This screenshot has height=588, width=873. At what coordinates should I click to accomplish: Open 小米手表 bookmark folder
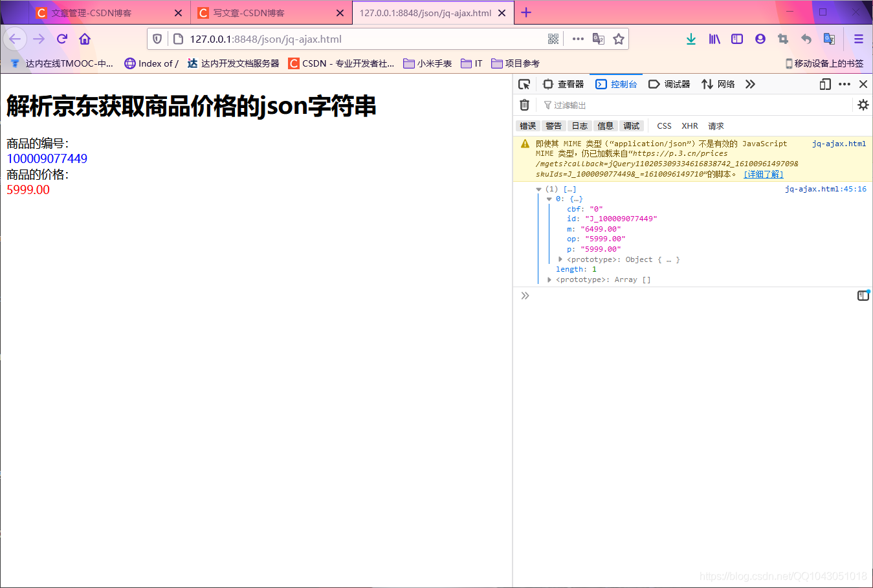point(427,63)
